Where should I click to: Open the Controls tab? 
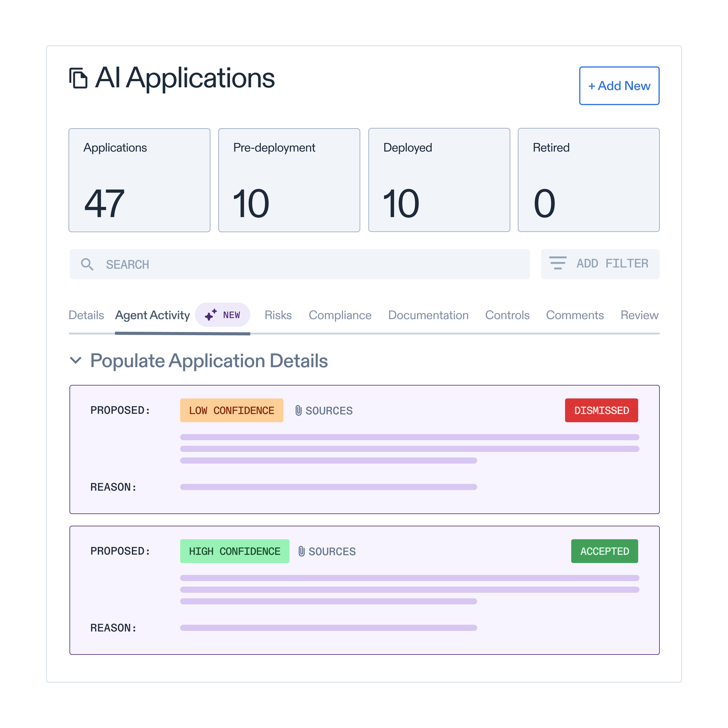[x=507, y=315]
